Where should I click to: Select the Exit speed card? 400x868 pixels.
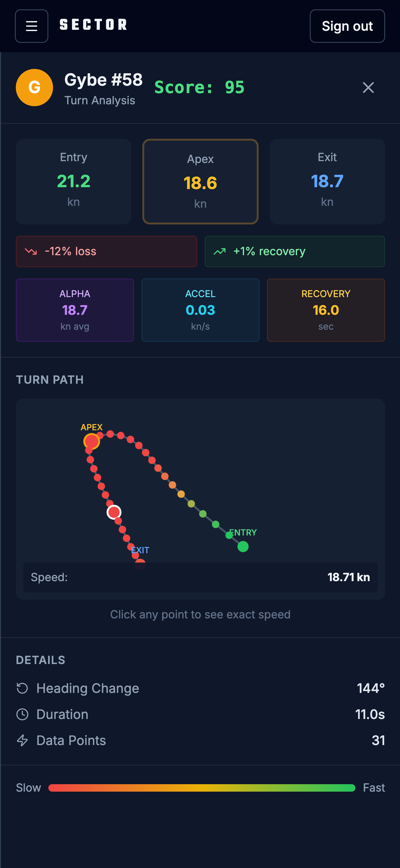[327, 181]
